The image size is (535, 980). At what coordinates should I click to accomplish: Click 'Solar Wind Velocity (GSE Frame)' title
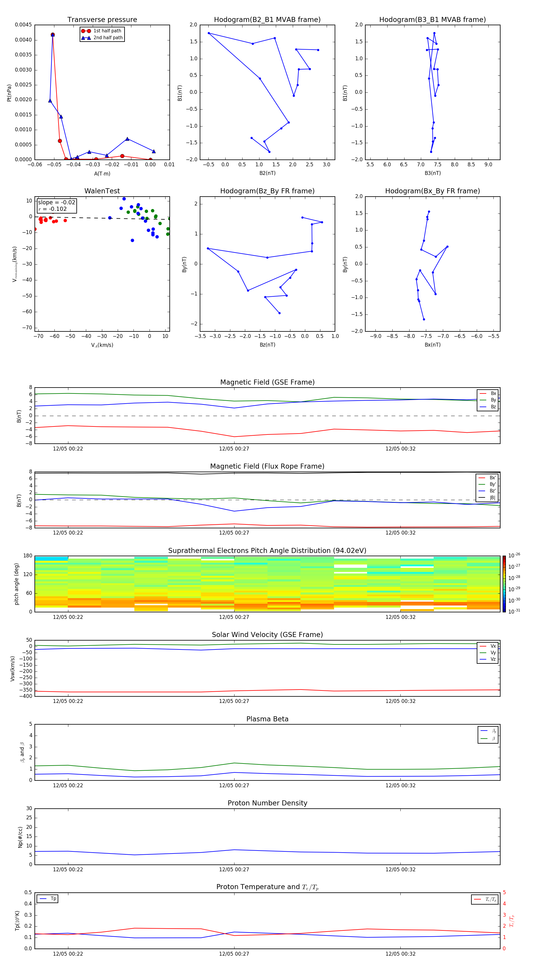(267, 635)
